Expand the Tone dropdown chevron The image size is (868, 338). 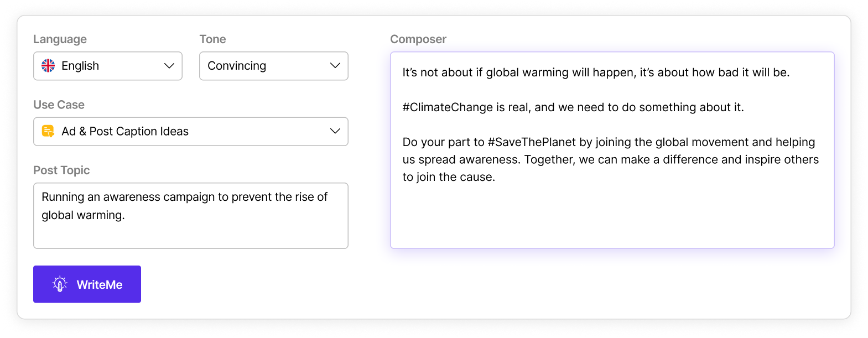point(335,65)
